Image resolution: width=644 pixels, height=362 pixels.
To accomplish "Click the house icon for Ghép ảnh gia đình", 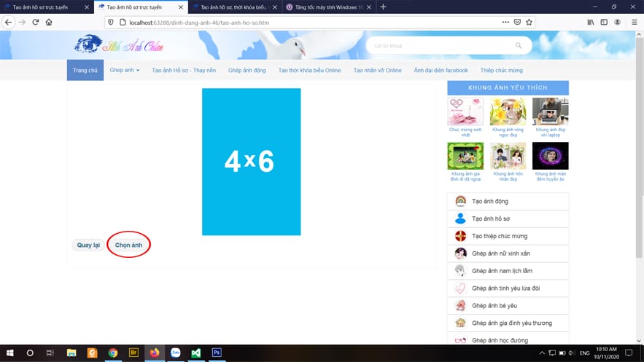I will [460, 323].
